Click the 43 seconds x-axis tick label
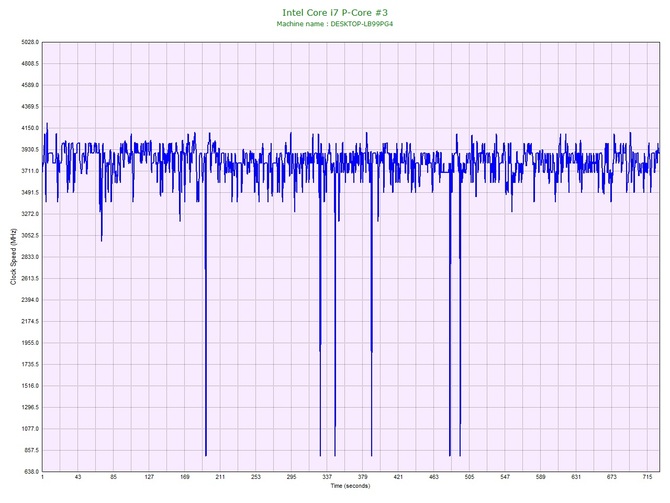This screenshot has height=503, width=670. point(78,478)
